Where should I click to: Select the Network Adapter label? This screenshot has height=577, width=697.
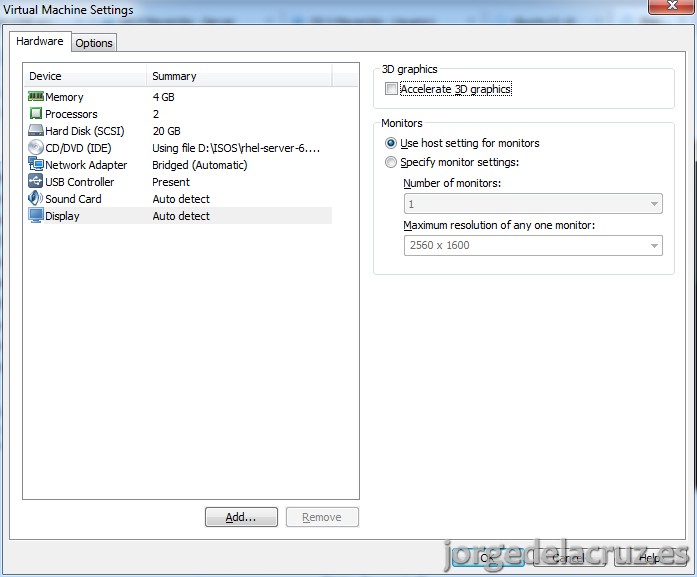pyautogui.click(x=86, y=165)
